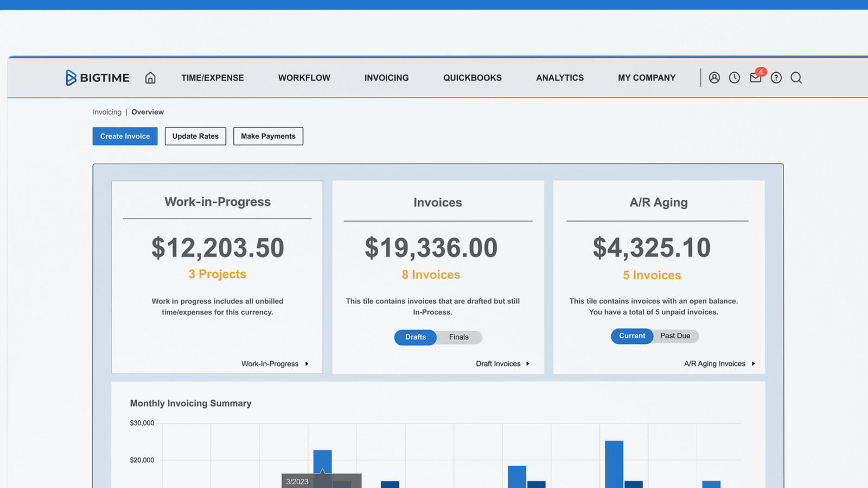
Task: Open the Draft Invoices link
Action: [x=503, y=364]
